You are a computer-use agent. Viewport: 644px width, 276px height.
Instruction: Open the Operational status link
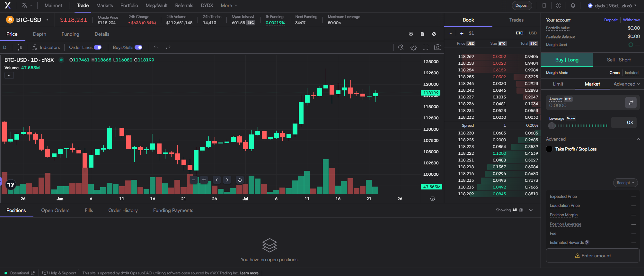click(x=20, y=273)
